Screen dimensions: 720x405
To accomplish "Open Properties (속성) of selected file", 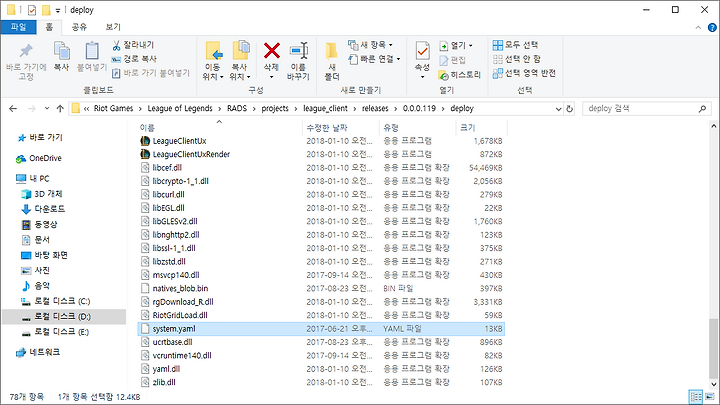I will (422, 60).
